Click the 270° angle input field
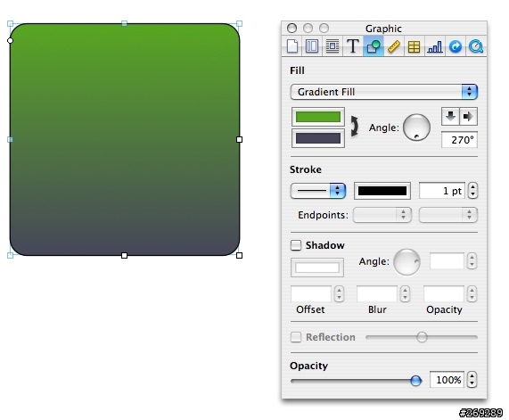The width and height of the screenshot is (509, 420). 459,140
